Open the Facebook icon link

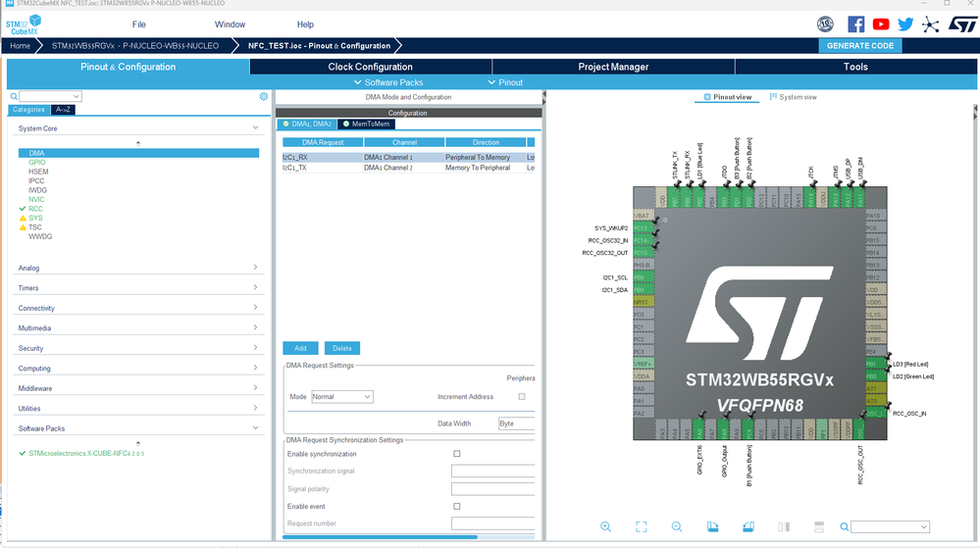point(855,25)
